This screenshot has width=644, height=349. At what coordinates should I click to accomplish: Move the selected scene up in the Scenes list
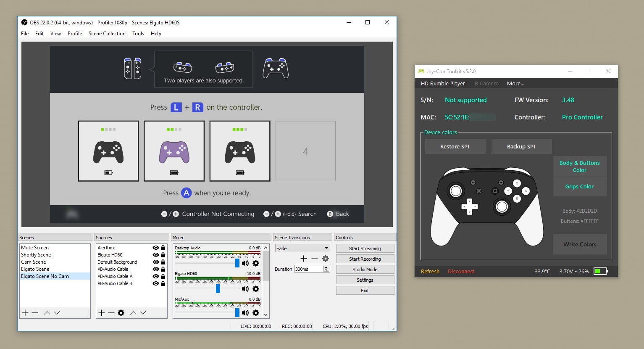tap(47, 313)
